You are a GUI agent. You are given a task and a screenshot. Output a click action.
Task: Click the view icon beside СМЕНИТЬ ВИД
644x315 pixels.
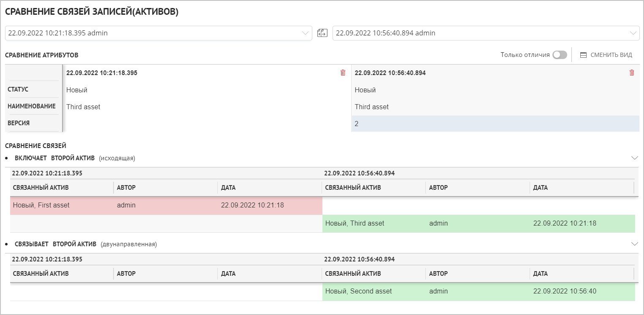point(584,55)
